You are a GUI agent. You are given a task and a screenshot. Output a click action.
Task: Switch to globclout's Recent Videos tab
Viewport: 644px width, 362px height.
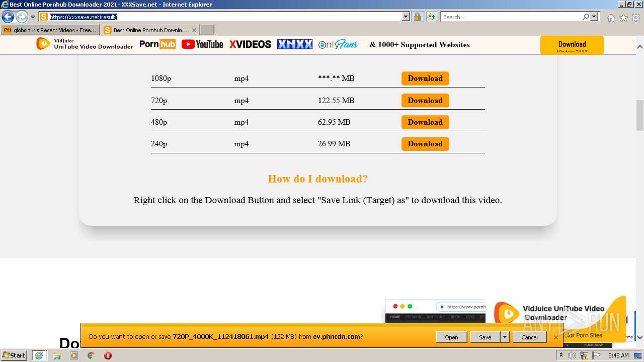point(50,30)
